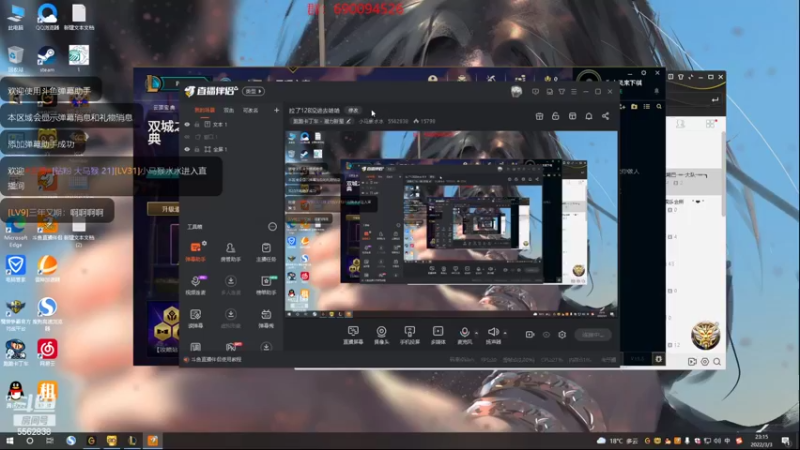The height and width of the screenshot is (450, 800).
Task: Show the hidden second source layer
Action: [x=187, y=137]
